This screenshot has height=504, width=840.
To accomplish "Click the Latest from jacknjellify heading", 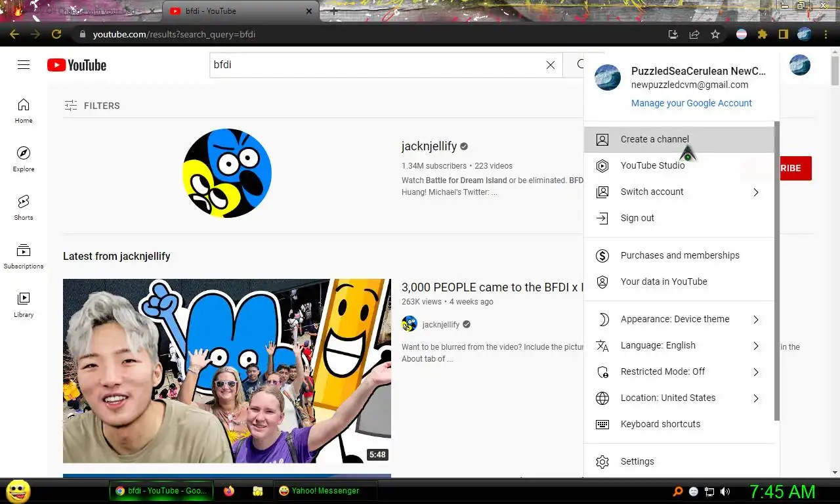I will coord(117,256).
